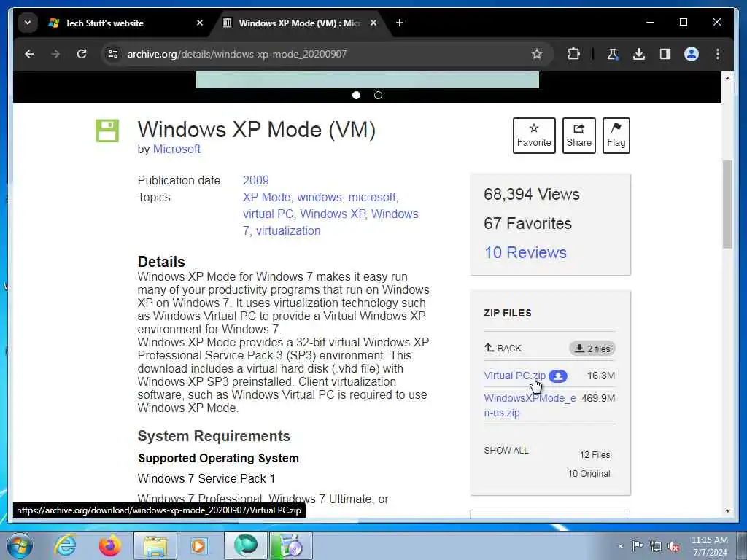Open the Chrome profile avatar
Screen dimensions: 747x560
(x=692, y=54)
